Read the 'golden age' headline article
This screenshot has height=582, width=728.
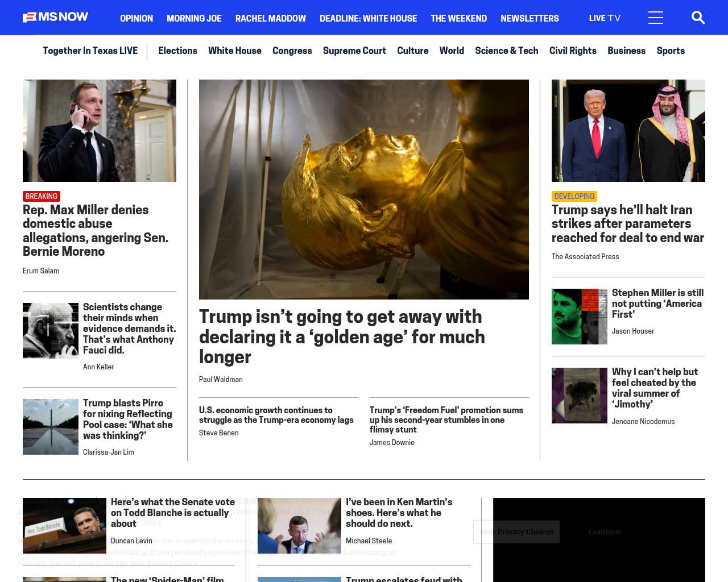342,336
